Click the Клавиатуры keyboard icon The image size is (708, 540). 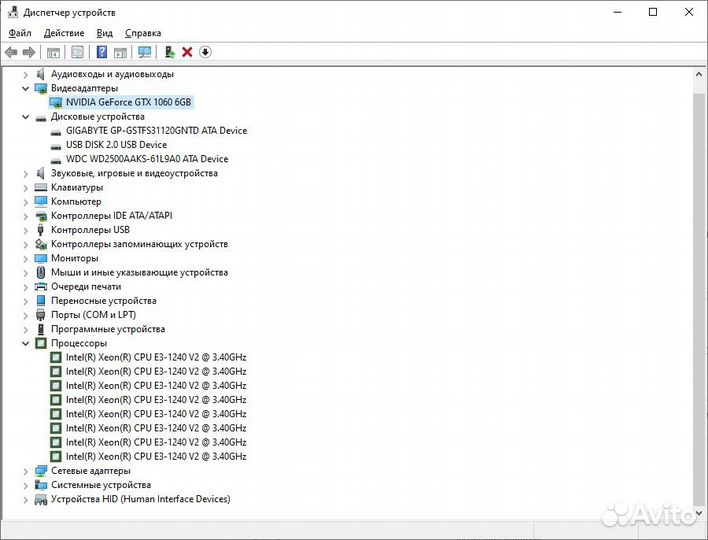41,187
